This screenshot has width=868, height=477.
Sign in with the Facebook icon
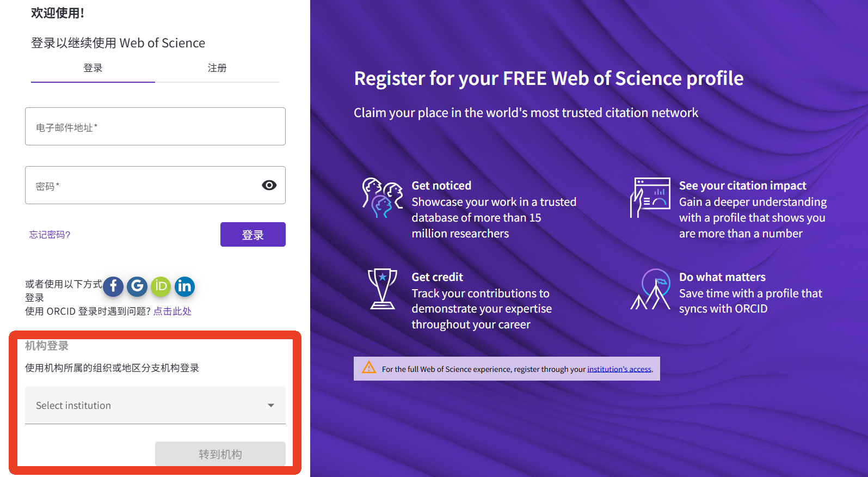[113, 286]
